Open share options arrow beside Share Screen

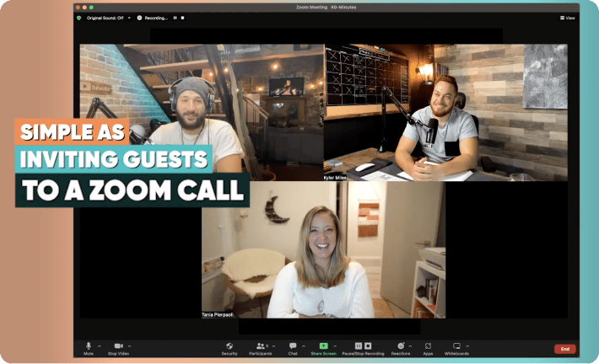335,346
